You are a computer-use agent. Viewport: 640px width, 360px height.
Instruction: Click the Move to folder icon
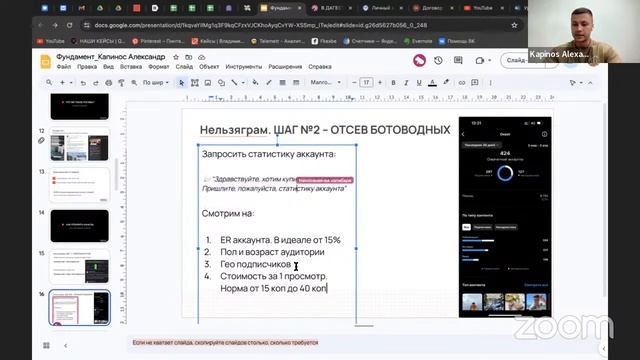[189, 57]
